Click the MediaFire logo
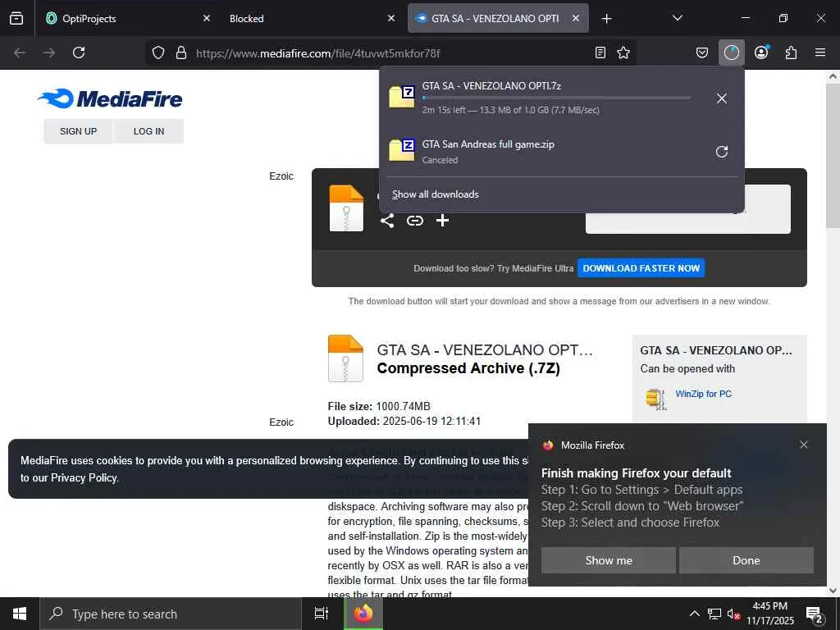 [110, 98]
